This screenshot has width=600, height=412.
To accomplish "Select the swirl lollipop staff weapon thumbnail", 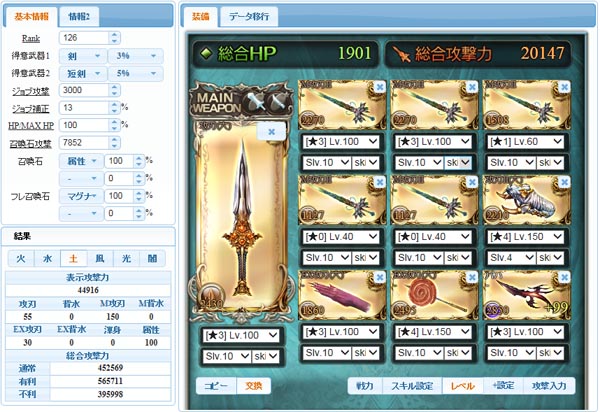I will pyautogui.click(x=434, y=295).
